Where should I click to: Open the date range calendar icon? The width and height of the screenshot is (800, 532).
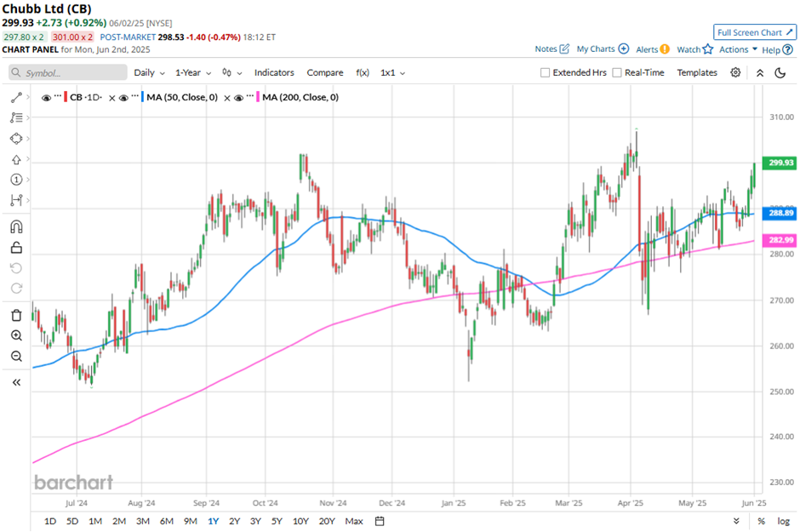click(380, 521)
